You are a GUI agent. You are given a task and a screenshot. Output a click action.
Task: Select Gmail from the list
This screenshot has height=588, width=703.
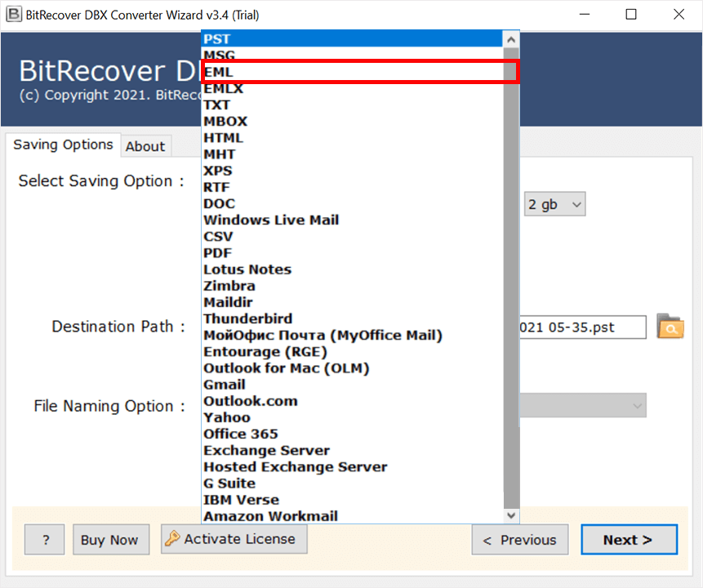[352, 385]
